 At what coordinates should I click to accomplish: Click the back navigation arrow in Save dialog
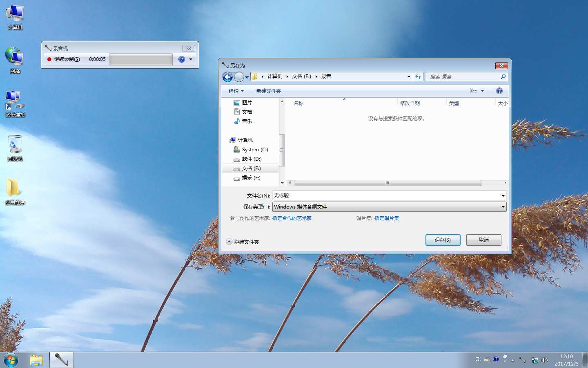pyautogui.click(x=227, y=76)
